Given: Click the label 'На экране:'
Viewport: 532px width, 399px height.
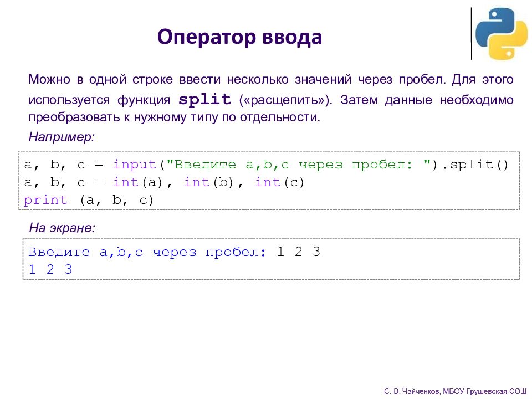Looking at the screenshot, I should point(62,228).
